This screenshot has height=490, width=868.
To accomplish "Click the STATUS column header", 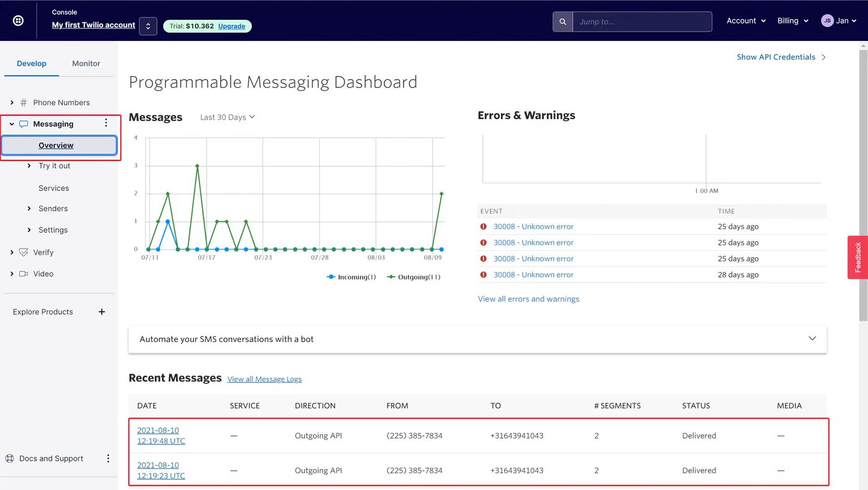I will click(x=696, y=406).
